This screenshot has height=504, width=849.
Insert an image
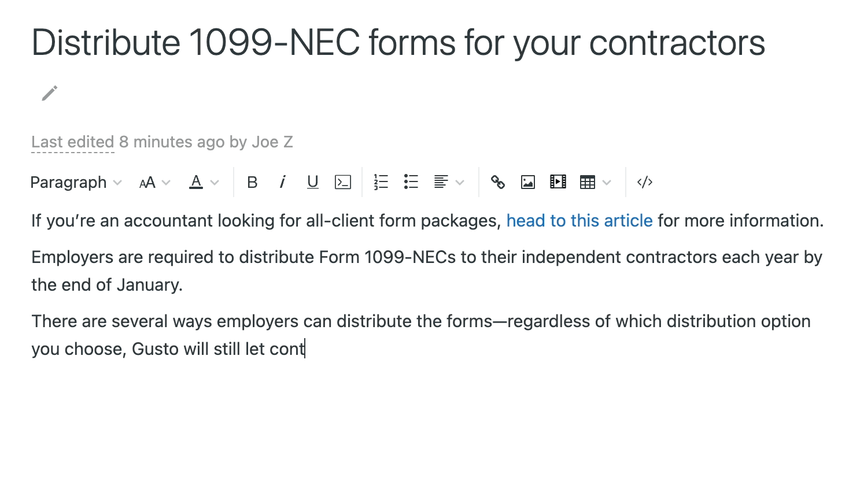(x=528, y=182)
